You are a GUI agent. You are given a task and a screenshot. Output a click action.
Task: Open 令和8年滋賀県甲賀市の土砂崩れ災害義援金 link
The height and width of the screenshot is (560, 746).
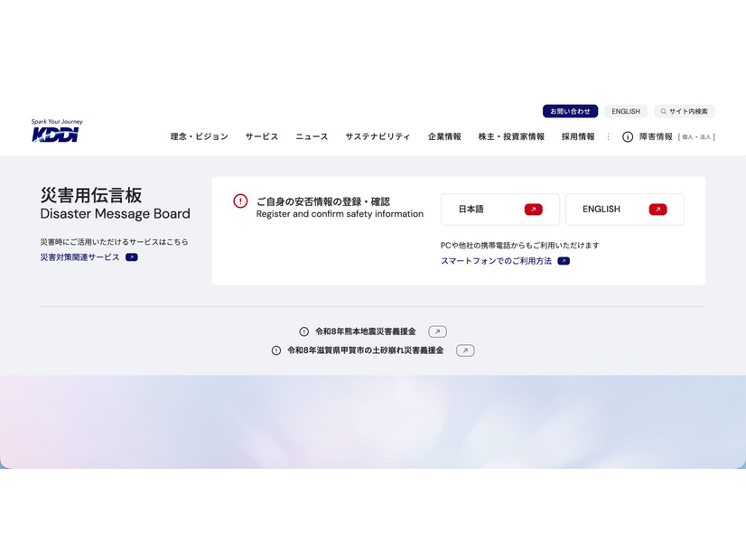366,350
